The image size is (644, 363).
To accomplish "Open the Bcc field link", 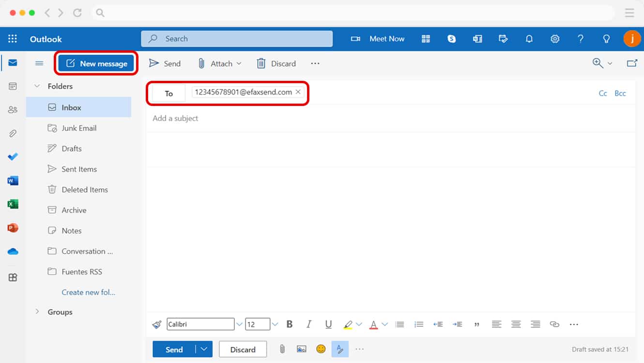I will (620, 93).
